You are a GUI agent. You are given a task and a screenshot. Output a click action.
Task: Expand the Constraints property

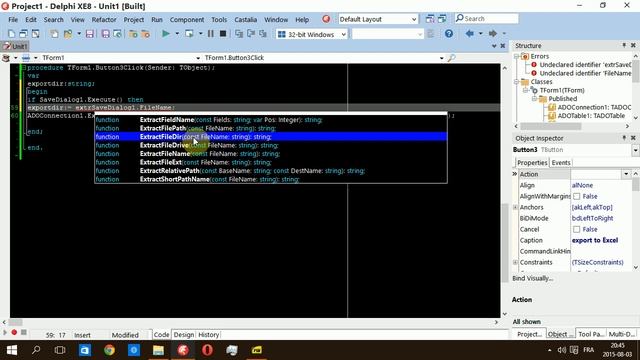515,262
